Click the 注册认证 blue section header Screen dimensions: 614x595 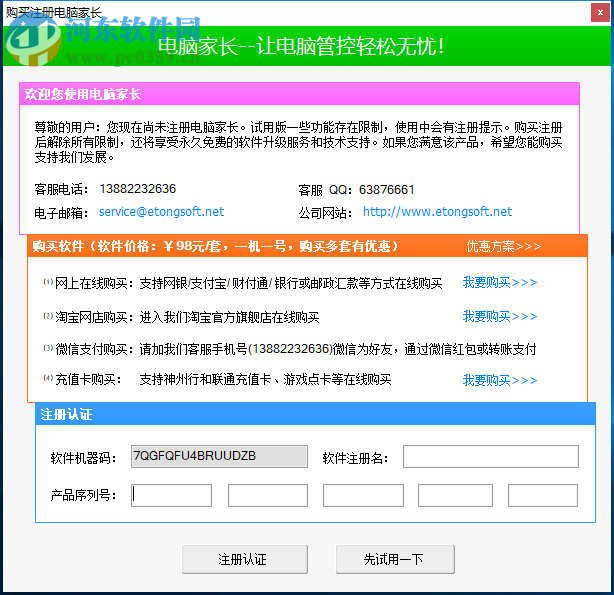point(315,414)
